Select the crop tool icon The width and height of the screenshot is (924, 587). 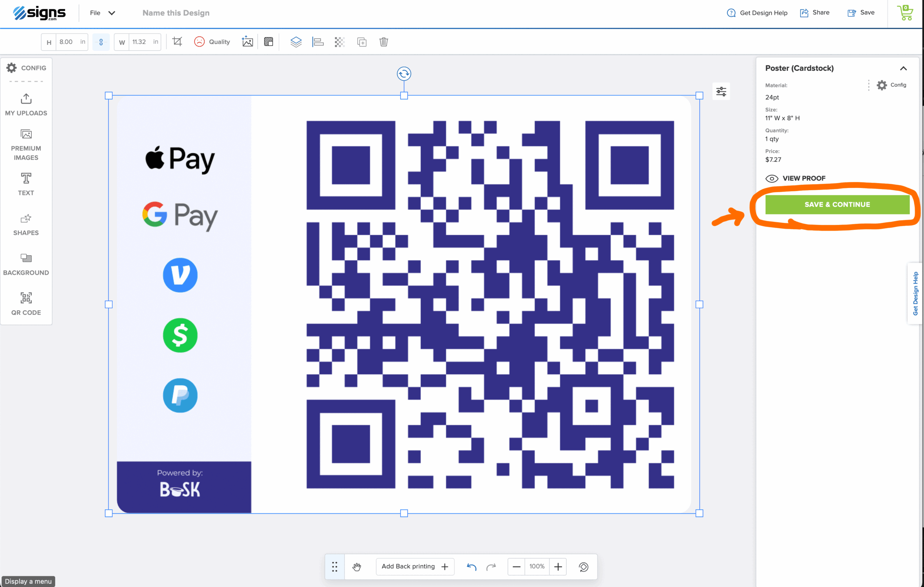(x=177, y=42)
